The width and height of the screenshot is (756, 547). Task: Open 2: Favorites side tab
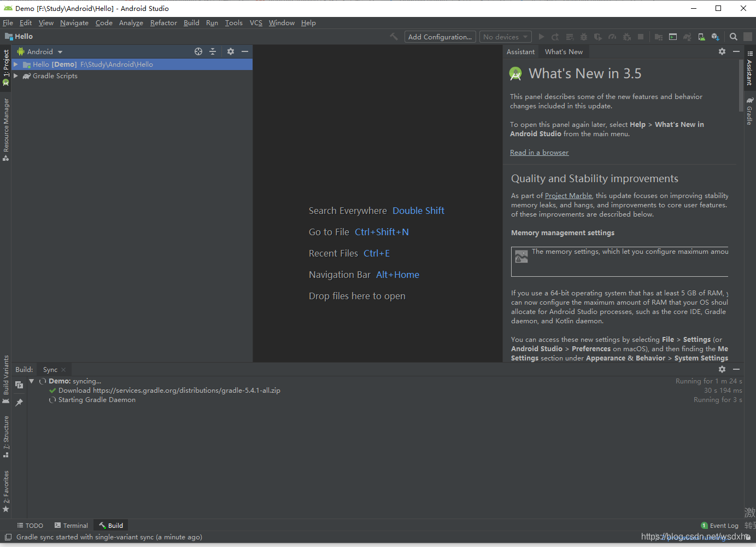point(6,491)
